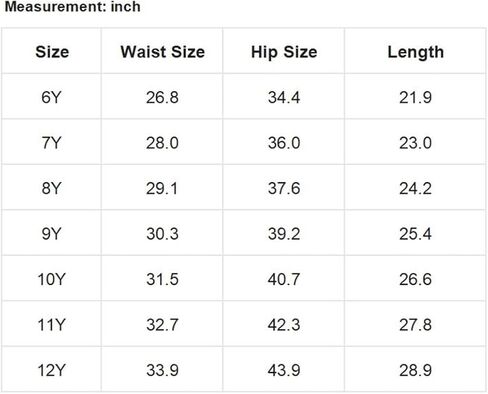This screenshot has width=488, height=394.
Task: Click hip value 43.9
Action: tap(284, 370)
